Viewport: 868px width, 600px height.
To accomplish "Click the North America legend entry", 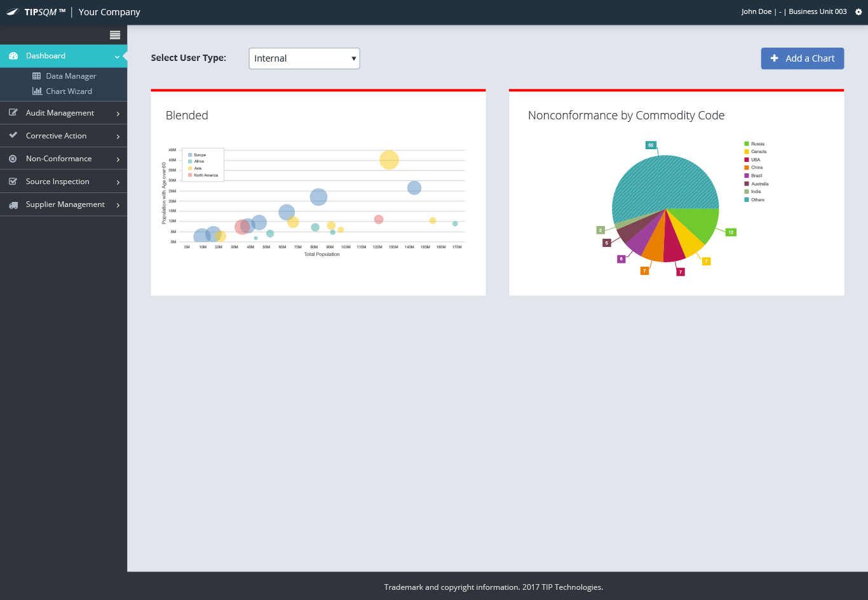I will click(x=203, y=175).
